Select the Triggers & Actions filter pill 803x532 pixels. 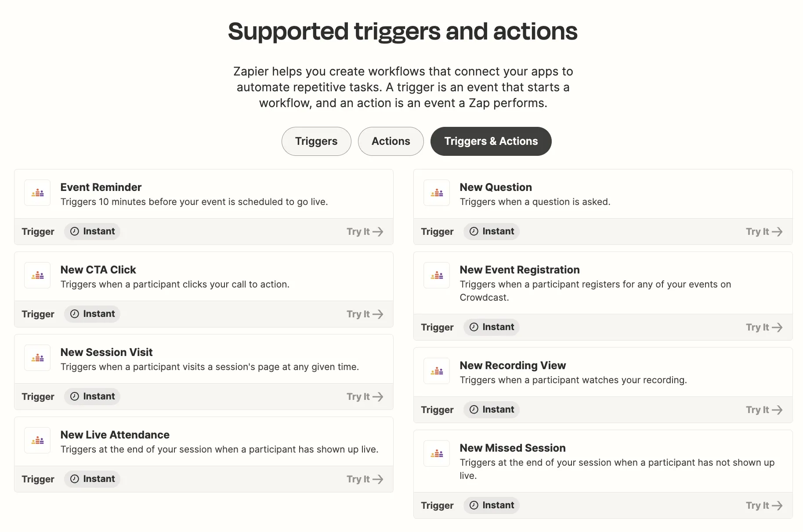491,141
